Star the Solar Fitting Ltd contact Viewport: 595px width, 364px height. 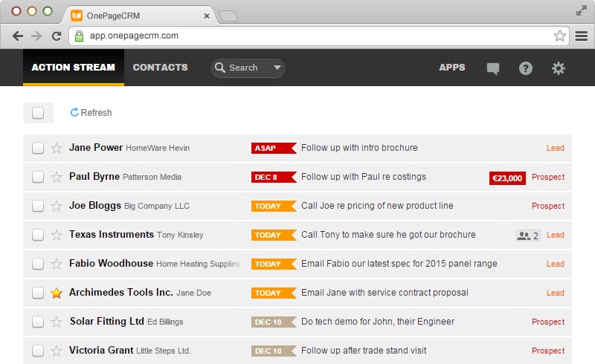click(x=57, y=322)
